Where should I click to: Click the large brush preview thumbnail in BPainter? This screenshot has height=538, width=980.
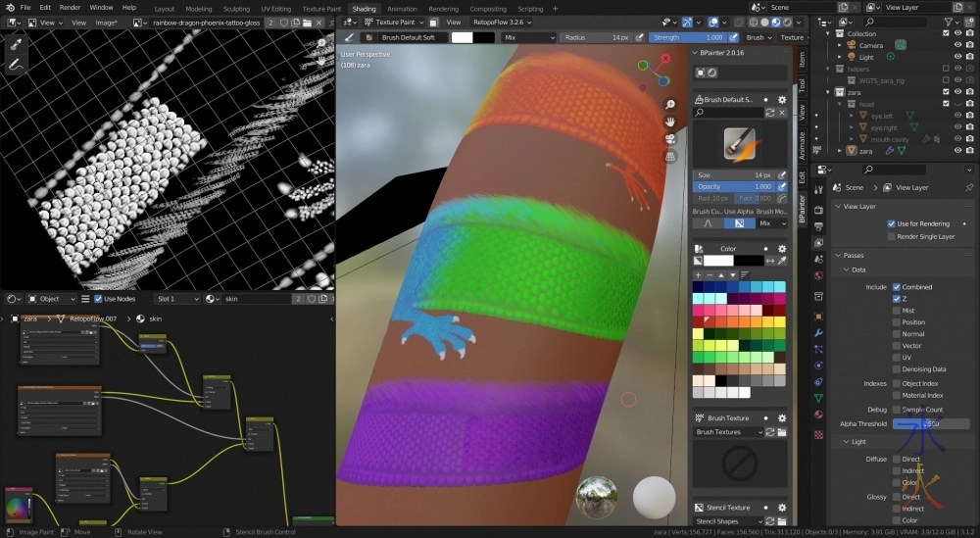pyautogui.click(x=740, y=143)
